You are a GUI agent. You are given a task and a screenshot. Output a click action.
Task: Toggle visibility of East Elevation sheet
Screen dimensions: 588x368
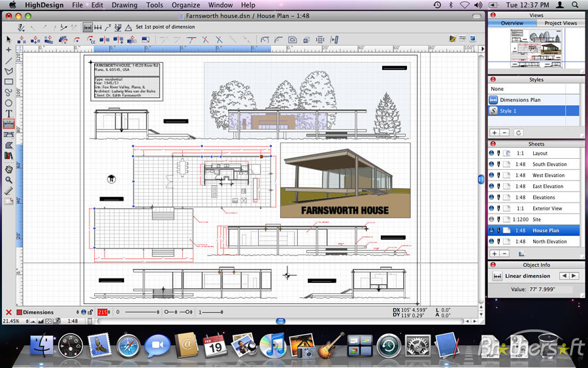[x=491, y=186]
